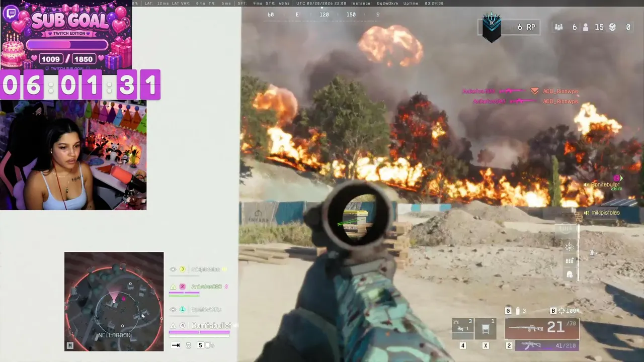Click the key 2 prompt beside the secondary weapon
Viewport: 644px width, 362px height.
tap(509, 346)
